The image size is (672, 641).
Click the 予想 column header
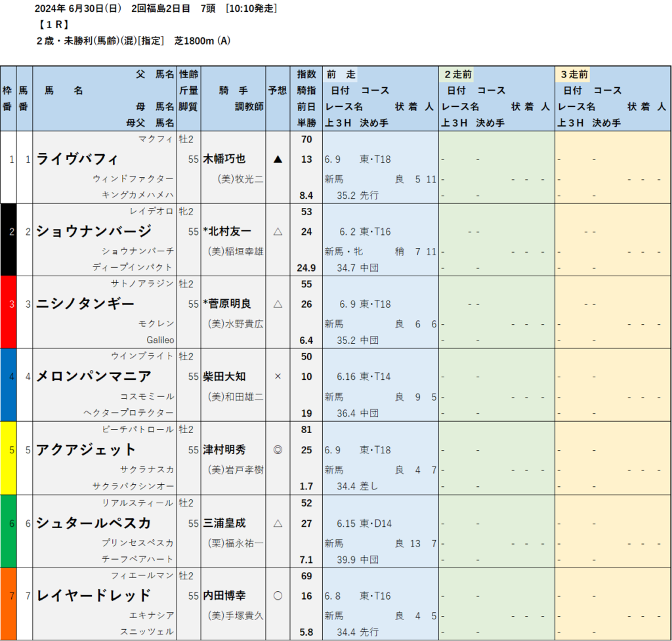(278, 91)
